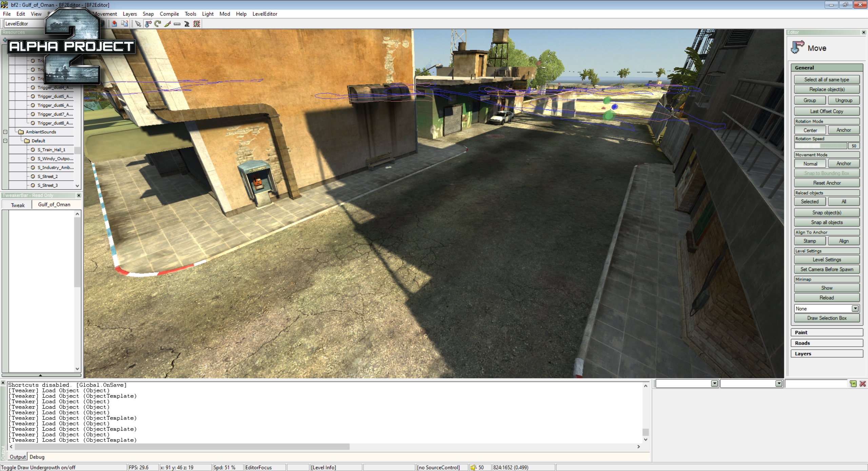Select the Trigger_dust6_A tree item
Viewport: 868px width, 471px height.
(55, 105)
